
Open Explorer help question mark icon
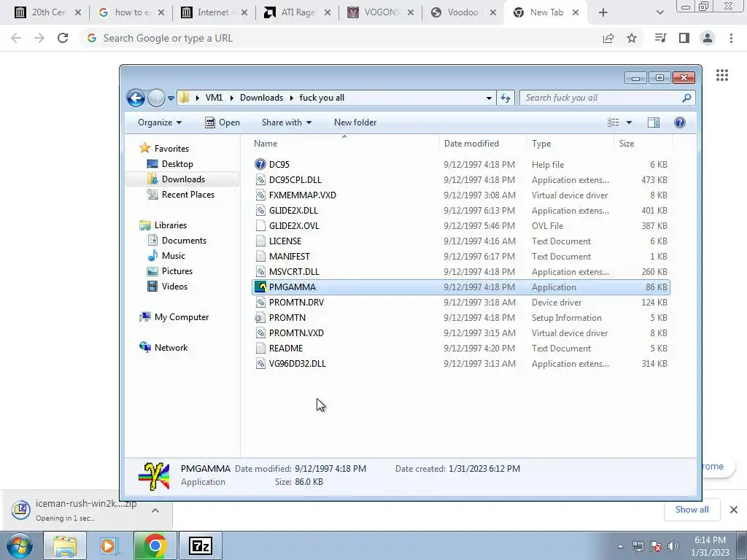[x=680, y=122]
